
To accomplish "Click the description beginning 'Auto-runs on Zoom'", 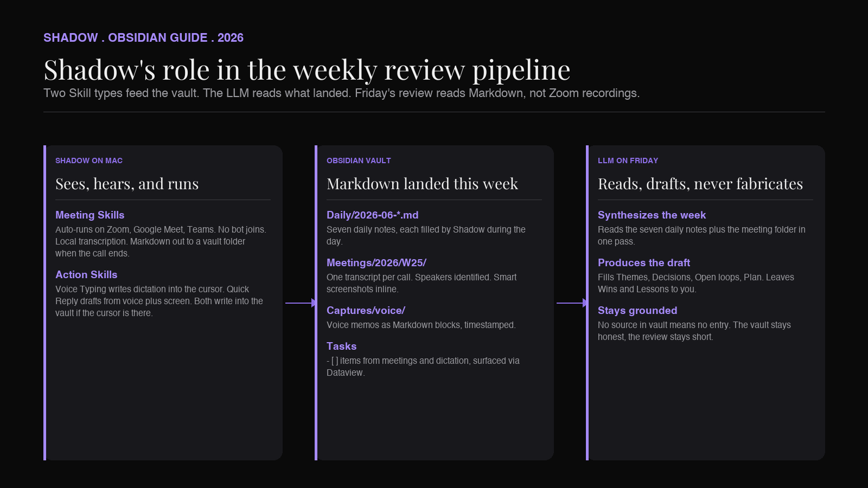I will pyautogui.click(x=161, y=241).
